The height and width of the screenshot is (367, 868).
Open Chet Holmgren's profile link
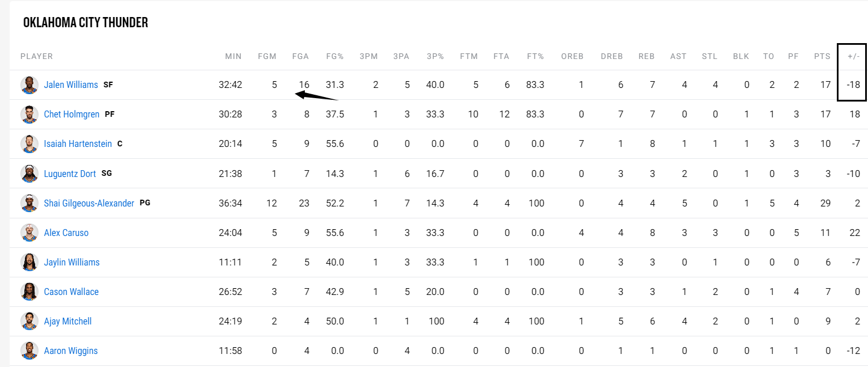tap(71, 115)
